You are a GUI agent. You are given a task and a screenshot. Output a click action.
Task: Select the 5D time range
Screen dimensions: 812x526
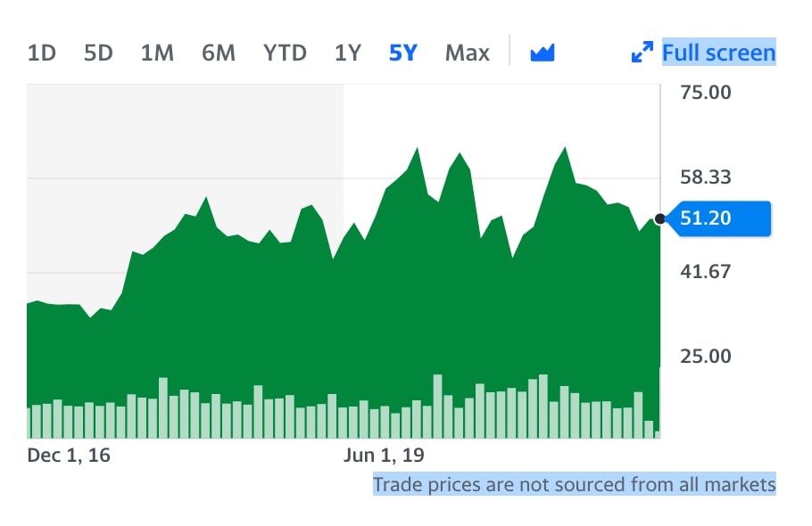(x=98, y=53)
